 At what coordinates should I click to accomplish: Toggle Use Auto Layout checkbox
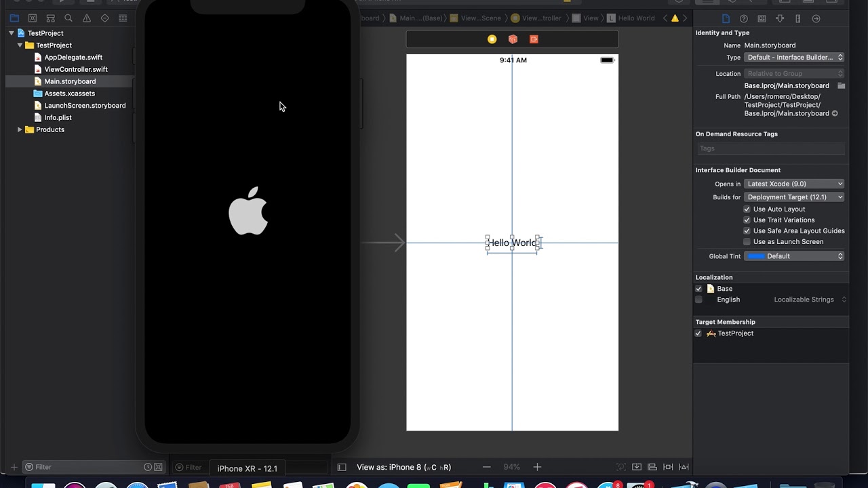tap(747, 209)
